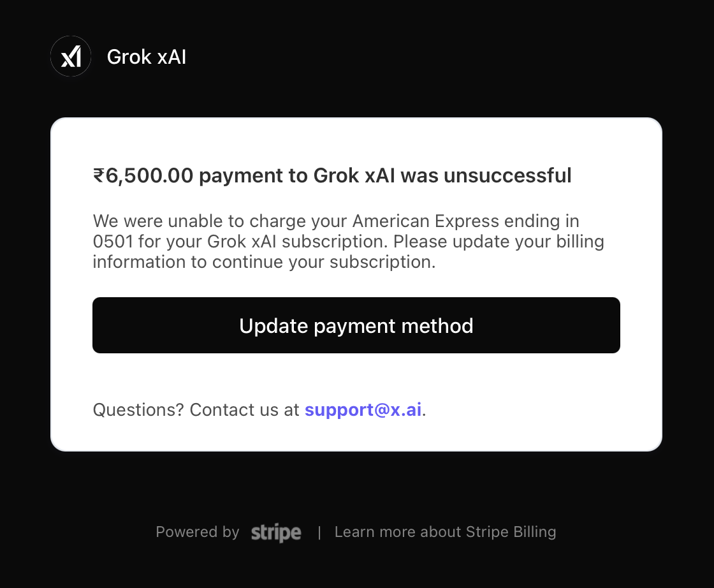This screenshot has height=588, width=714.
Task: Click the "American Express" text in message
Action: coord(426,221)
